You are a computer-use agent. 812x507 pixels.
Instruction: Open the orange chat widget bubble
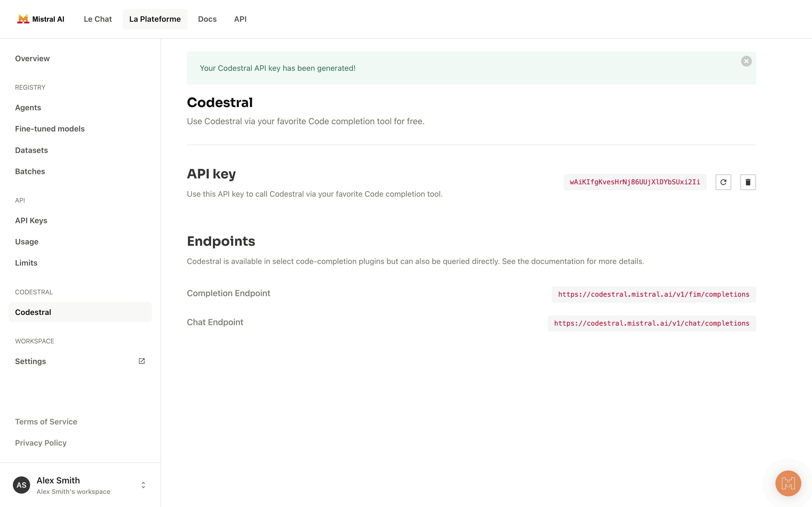click(788, 483)
